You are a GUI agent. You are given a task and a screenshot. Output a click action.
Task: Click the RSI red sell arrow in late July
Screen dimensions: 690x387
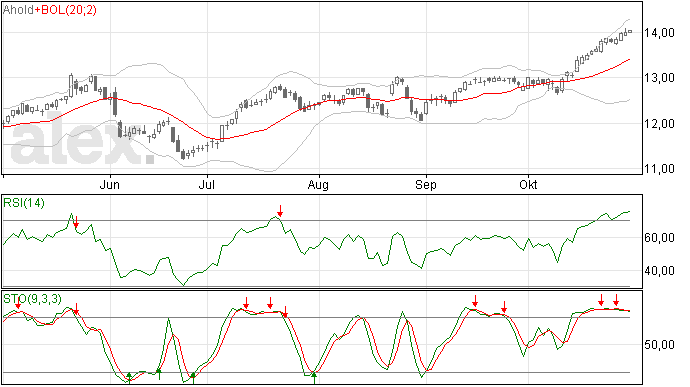[280, 210]
